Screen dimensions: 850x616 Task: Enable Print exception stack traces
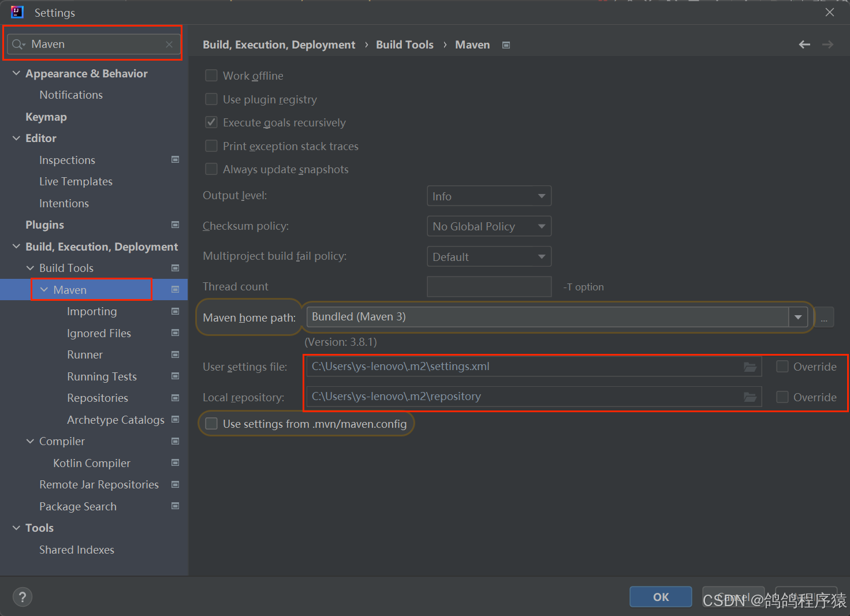pos(211,146)
